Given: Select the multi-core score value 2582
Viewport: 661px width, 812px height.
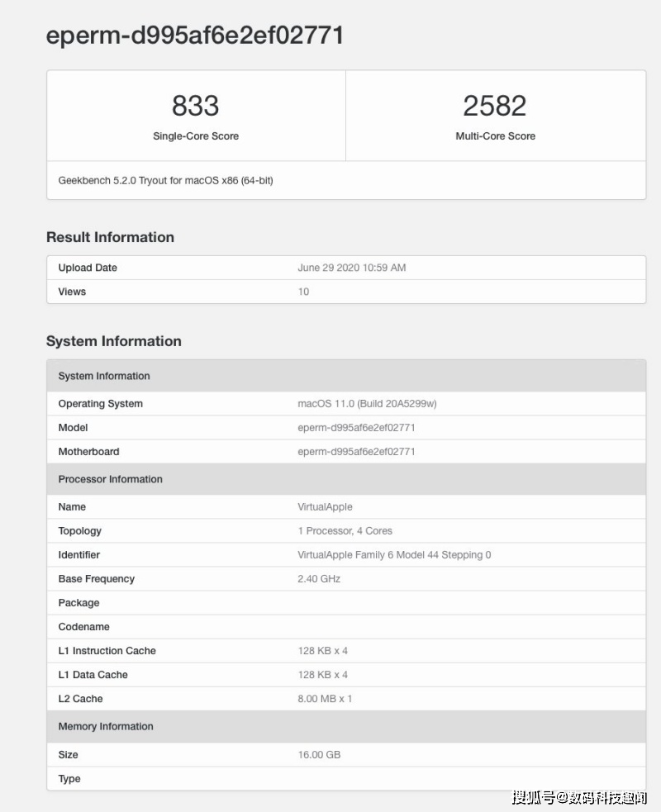Looking at the screenshot, I should (x=495, y=106).
